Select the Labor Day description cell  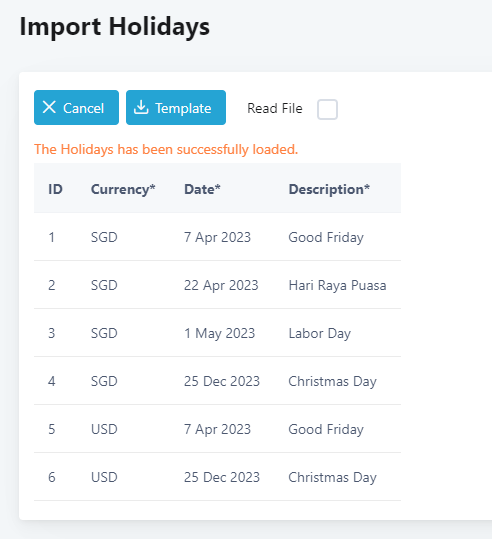pyautogui.click(x=320, y=333)
